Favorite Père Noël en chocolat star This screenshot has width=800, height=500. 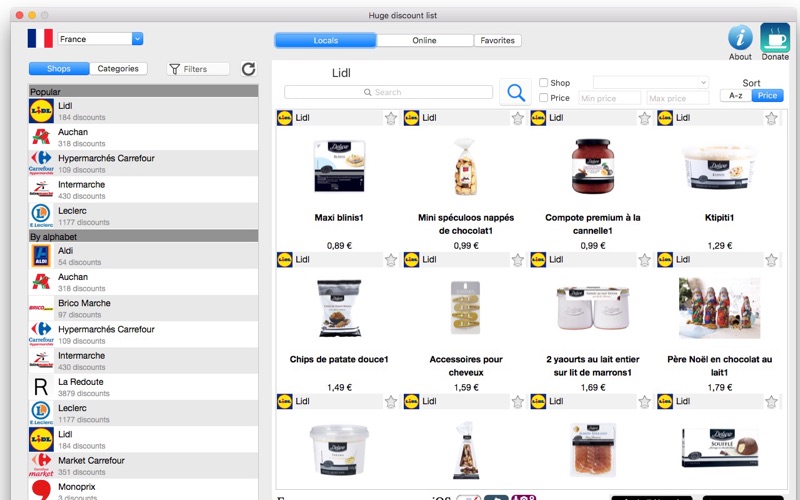point(771,260)
